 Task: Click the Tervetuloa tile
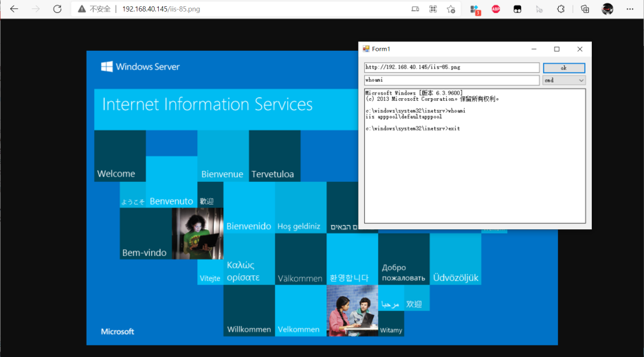pyautogui.click(x=274, y=156)
